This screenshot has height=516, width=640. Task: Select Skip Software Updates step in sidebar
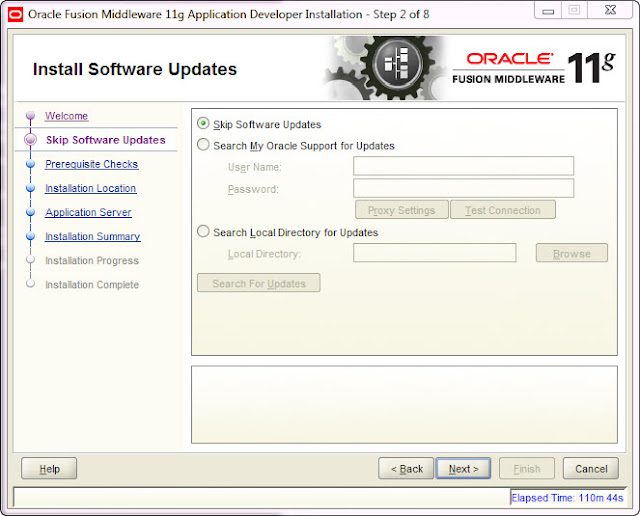tap(106, 140)
